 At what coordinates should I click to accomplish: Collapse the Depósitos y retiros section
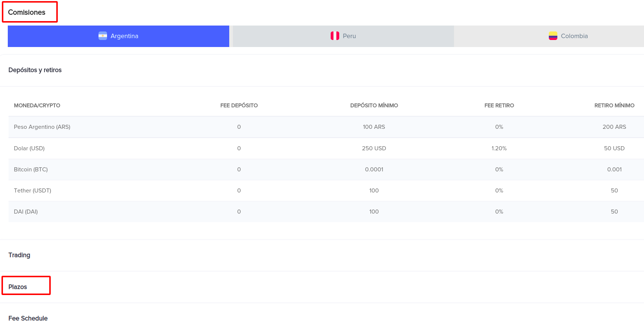(x=322, y=70)
